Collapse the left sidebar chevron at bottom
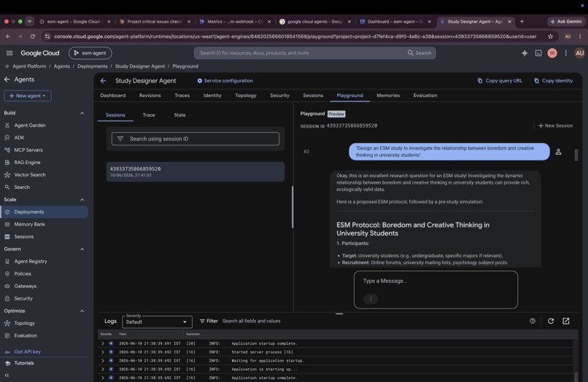The height and width of the screenshot is (382, 588). 7,375
